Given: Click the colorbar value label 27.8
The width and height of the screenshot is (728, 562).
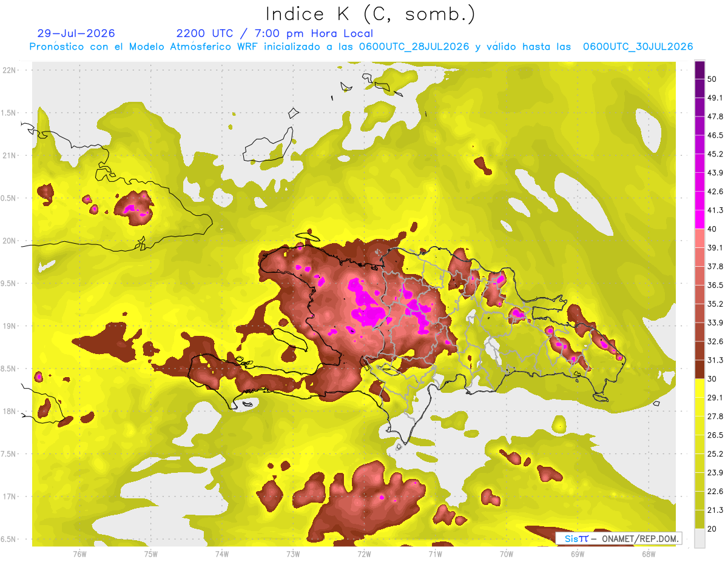Looking at the screenshot, I should click(x=715, y=416).
